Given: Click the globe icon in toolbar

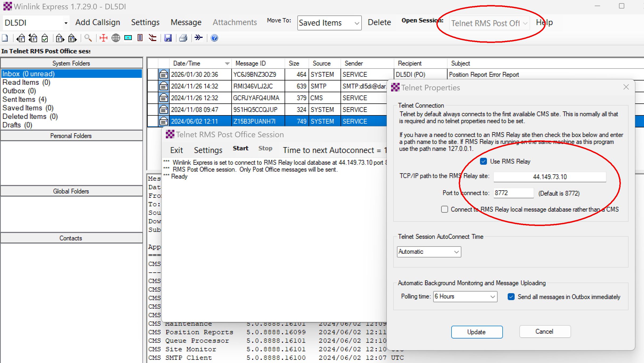Looking at the screenshot, I should [x=116, y=38].
